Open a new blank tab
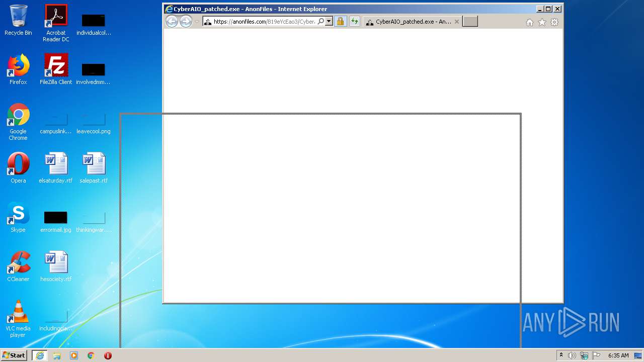The width and height of the screenshot is (644, 362). tap(470, 22)
